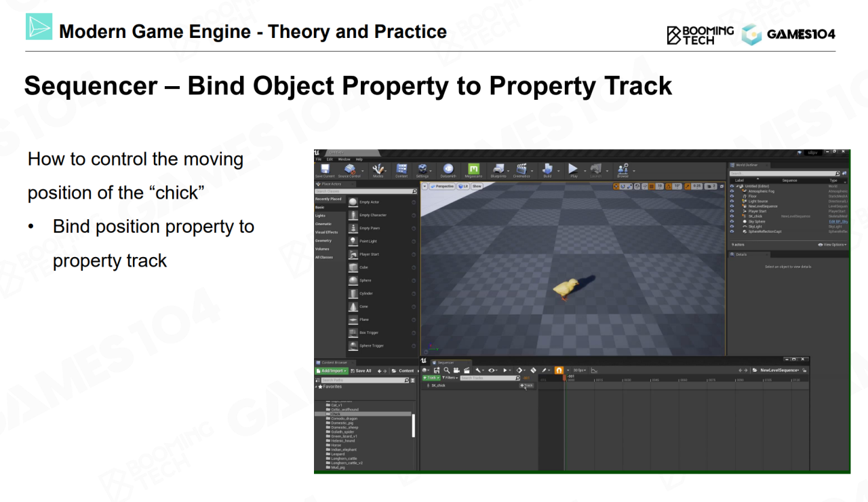
Task: Open the Content toolbar icon
Action: (x=401, y=170)
